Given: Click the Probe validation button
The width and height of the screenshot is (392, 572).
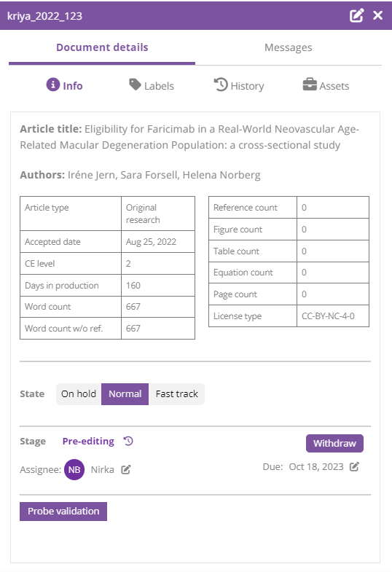Looking at the screenshot, I should pyautogui.click(x=63, y=511).
